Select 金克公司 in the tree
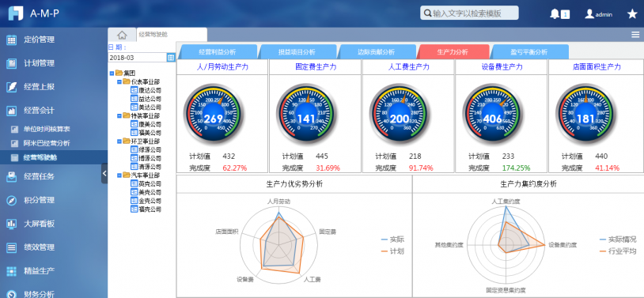This screenshot has width=644, height=298. point(150,201)
